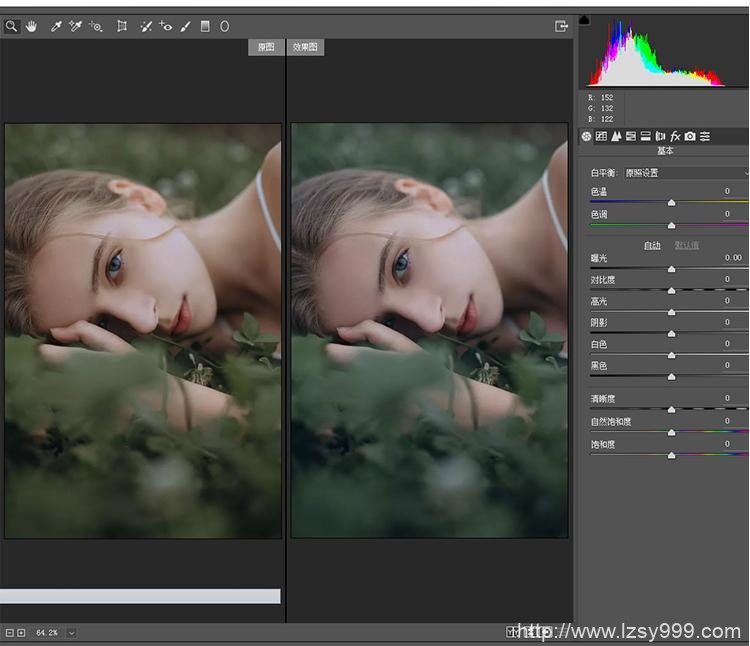Activate the Red Eye Removal tool
The height and width of the screenshot is (646, 750).
tap(165, 27)
